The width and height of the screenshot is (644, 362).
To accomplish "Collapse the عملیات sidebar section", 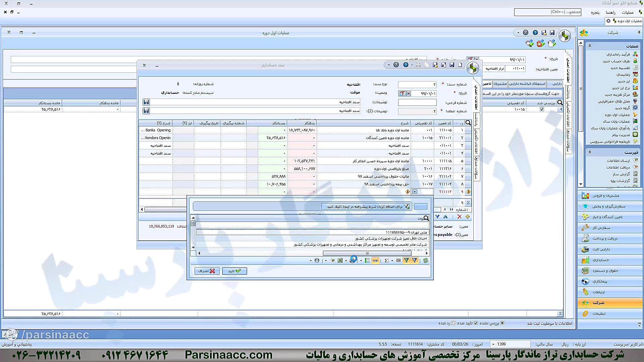I will [x=590, y=46].
